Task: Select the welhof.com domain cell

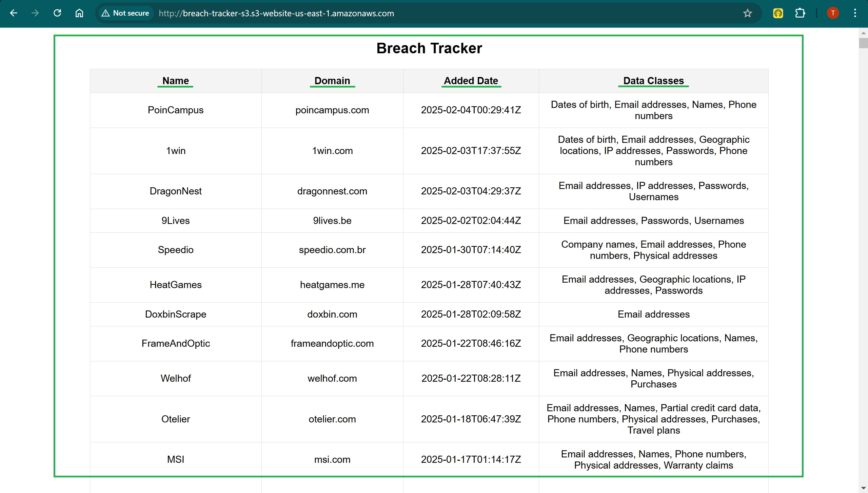Action: [x=332, y=379]
